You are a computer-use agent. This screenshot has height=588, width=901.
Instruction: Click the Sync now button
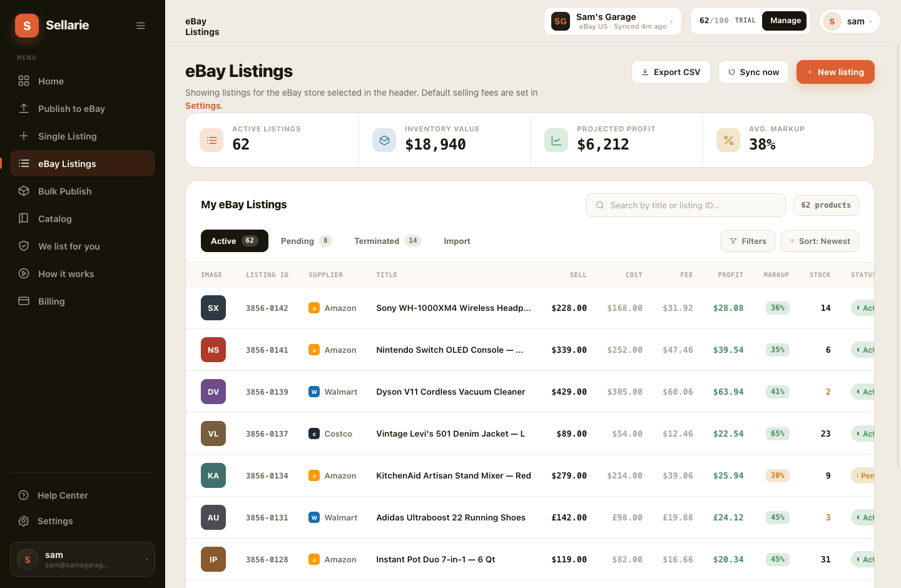tap(753, 72)
